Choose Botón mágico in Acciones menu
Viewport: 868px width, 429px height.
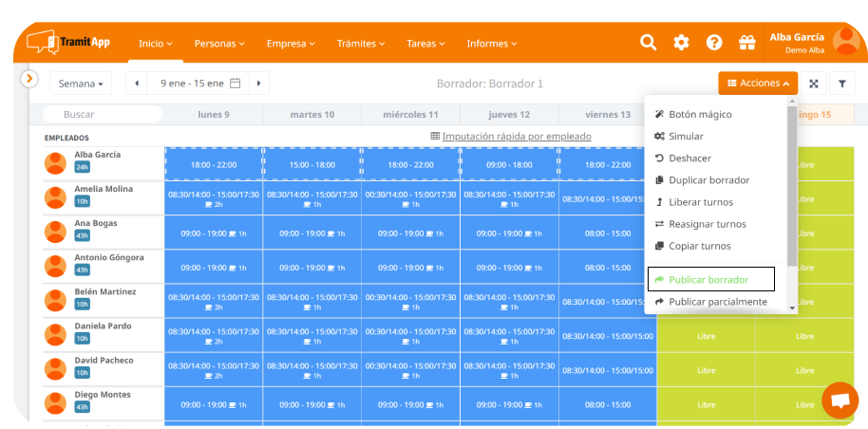click(700, 114)
